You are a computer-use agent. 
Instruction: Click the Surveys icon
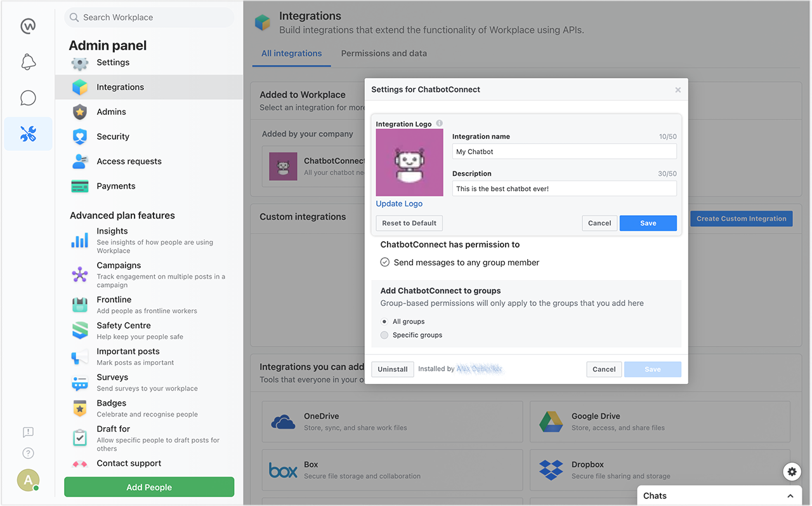tap(80, 383)
